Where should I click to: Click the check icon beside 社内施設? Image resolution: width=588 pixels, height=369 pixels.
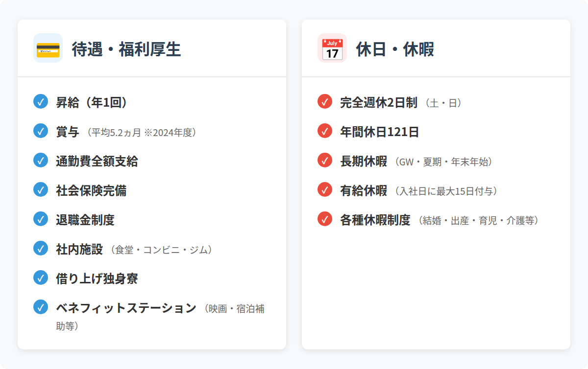coord(41,248)
